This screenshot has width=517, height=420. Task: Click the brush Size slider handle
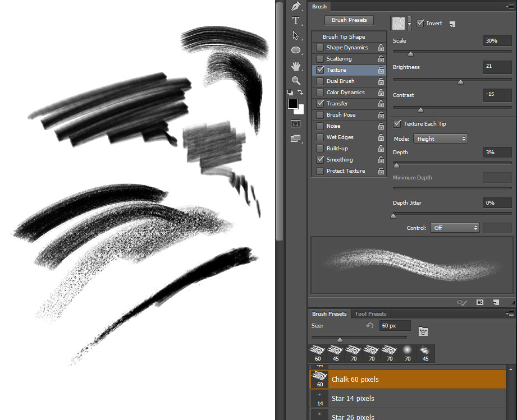click(x=340, y=340)
